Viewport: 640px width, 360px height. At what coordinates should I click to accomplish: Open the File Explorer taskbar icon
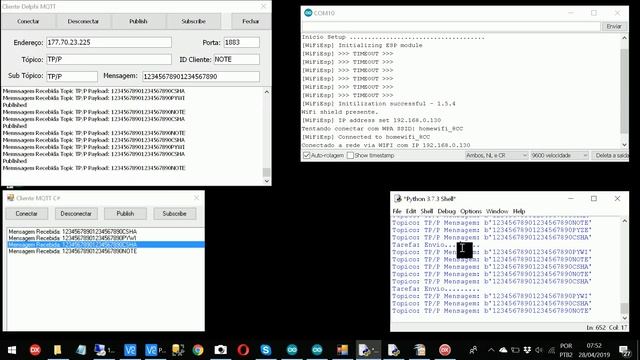[x=58, y=350]
